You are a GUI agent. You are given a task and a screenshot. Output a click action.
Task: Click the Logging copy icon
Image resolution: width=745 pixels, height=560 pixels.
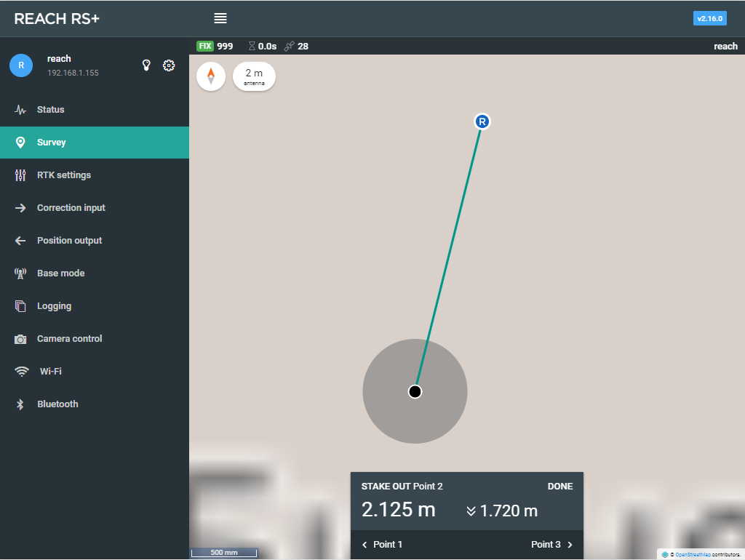click(x=20, y=306)
